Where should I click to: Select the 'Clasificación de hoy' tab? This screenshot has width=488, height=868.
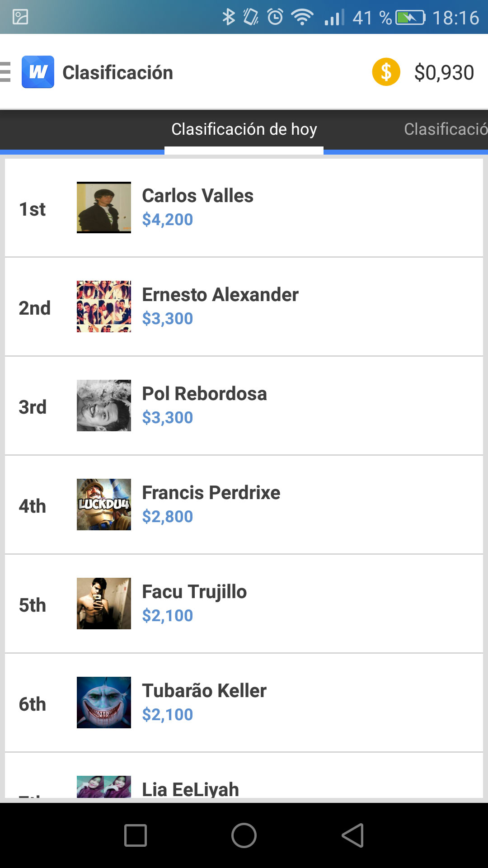[x=244, y=129]
